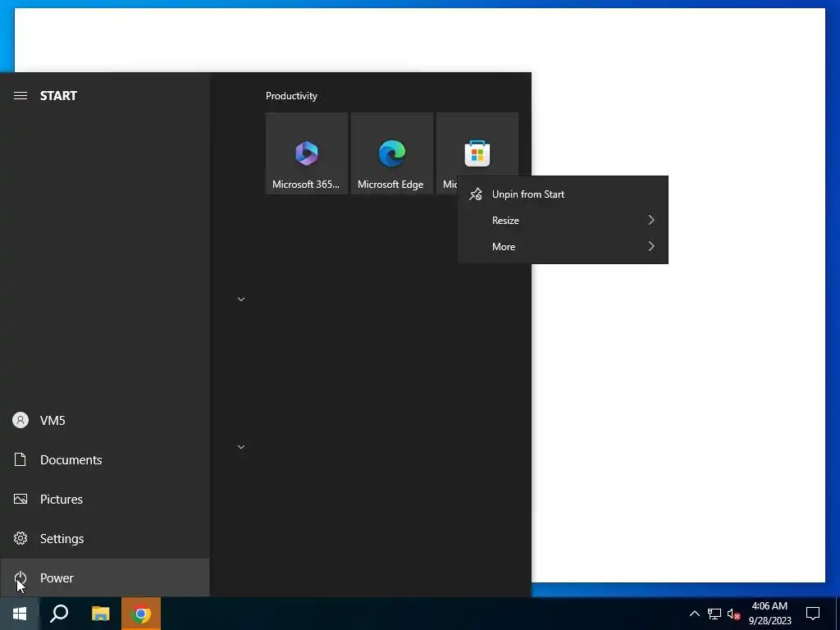Show hidden system tray icons
The width and height of the screenshot is (840, 630).
694,614
